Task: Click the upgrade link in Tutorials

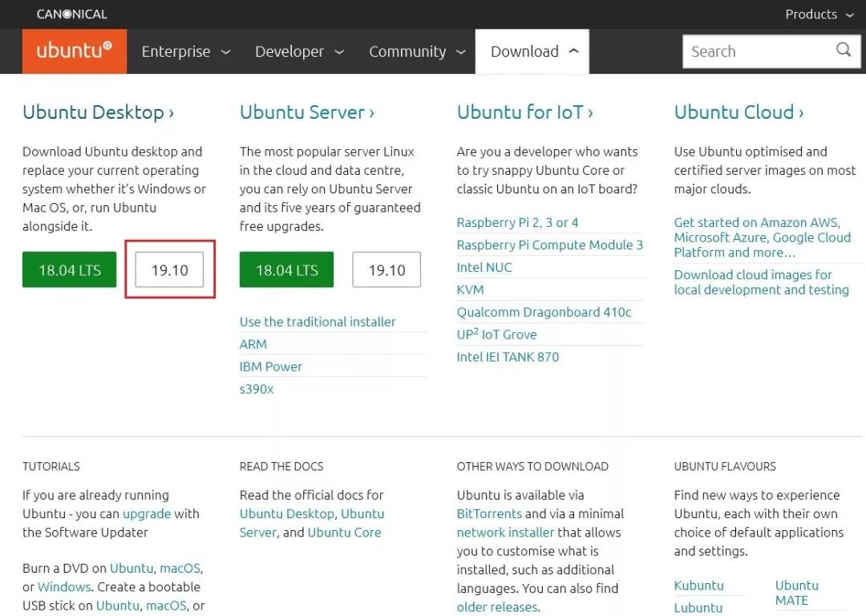Action: [147, 514]
